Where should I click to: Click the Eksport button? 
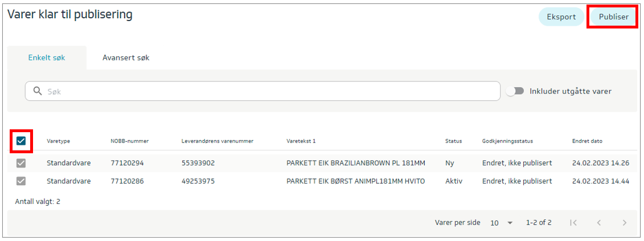click(561, 17)
